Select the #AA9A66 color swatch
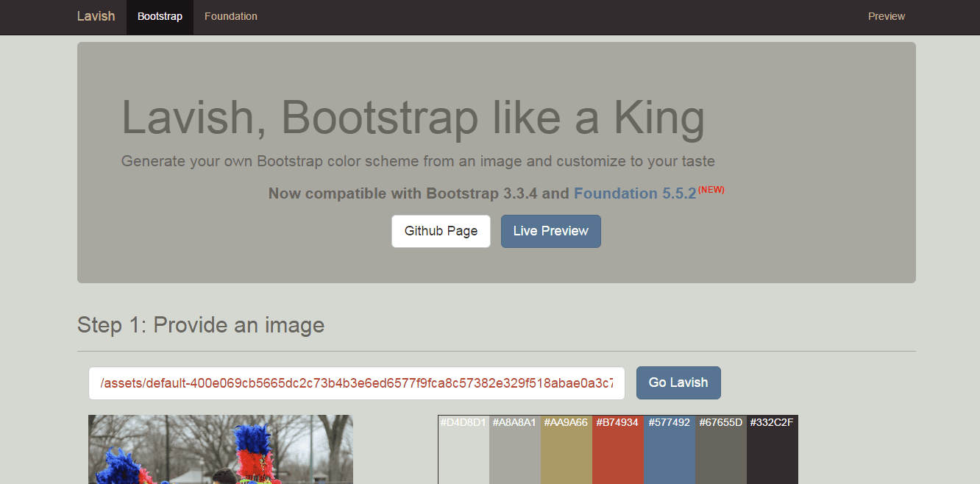Image resolution: width=980 pixels, height=484 pixels. coord(567,449)
